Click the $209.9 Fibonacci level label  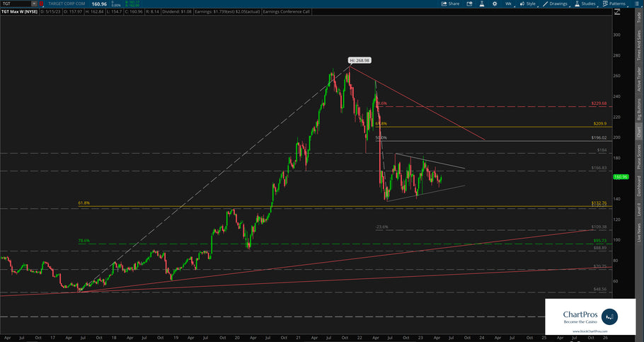[600, 123]
